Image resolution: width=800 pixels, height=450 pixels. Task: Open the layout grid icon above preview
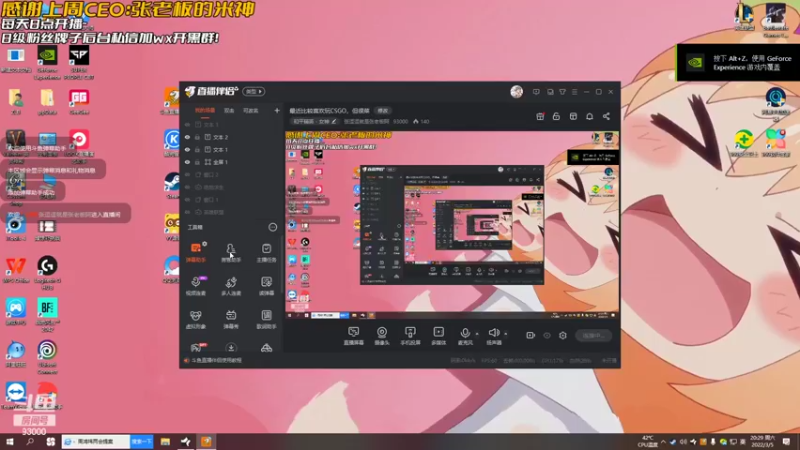573,116
